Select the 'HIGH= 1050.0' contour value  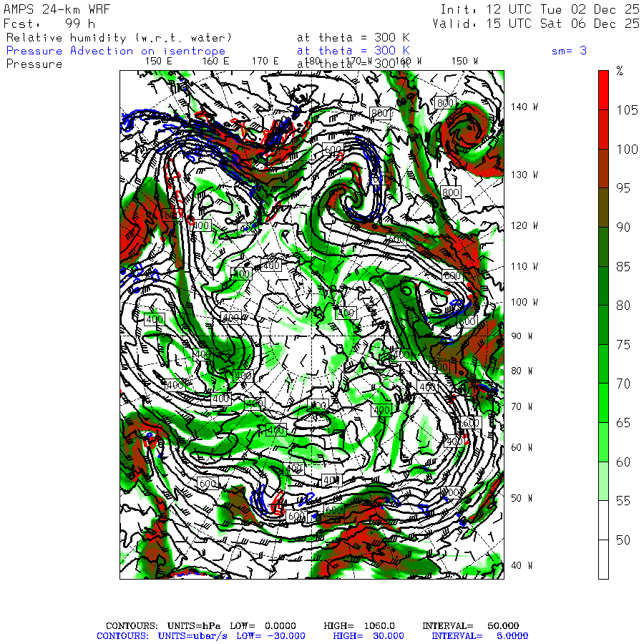pos(359,626)
